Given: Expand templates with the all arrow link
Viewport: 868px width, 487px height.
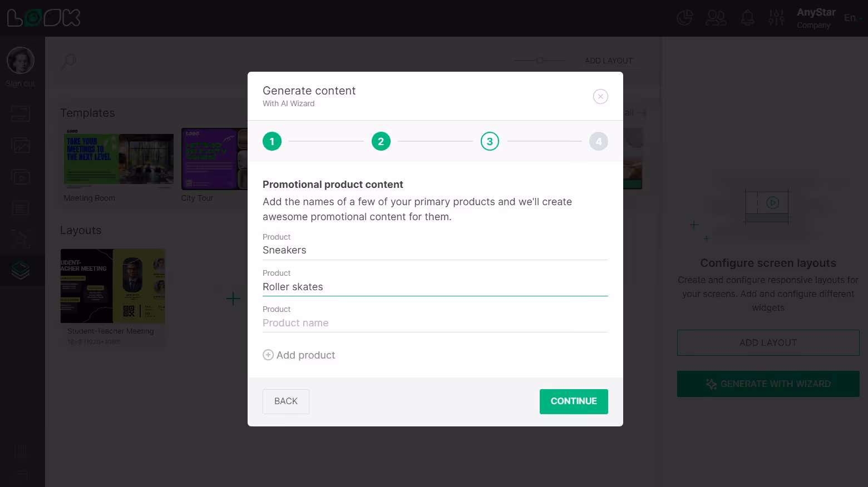Looking at the screenshot, I should point(634,112).
